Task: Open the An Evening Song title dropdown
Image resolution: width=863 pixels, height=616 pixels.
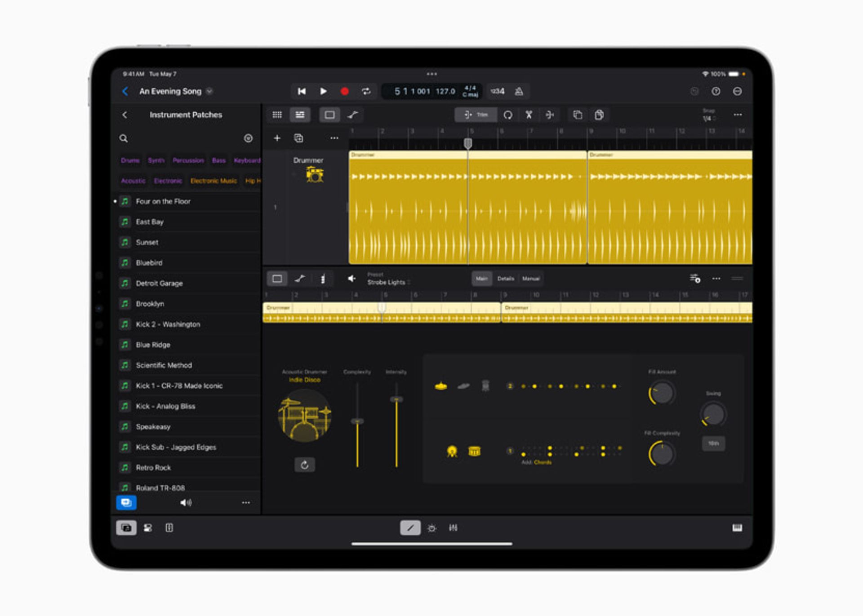Action: tap(208, 91)
